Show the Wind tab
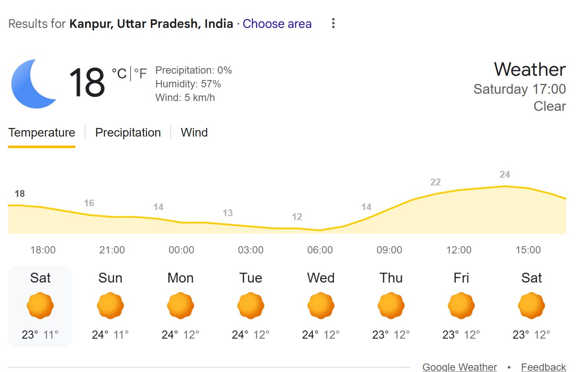 point(194,133)
